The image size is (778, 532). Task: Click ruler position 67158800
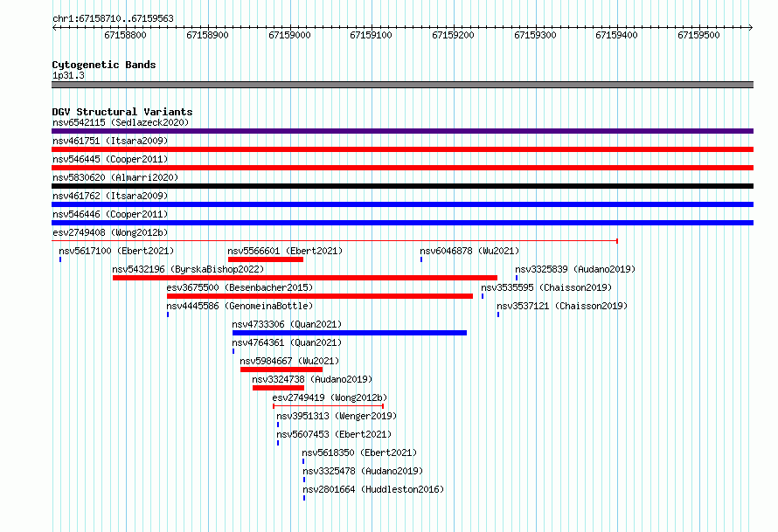126,35
